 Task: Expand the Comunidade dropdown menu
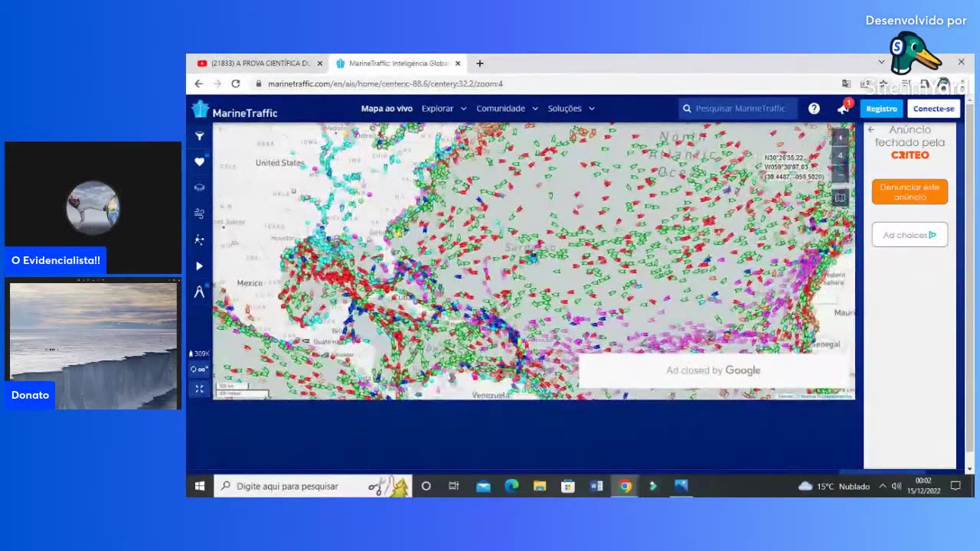[507, 109]
